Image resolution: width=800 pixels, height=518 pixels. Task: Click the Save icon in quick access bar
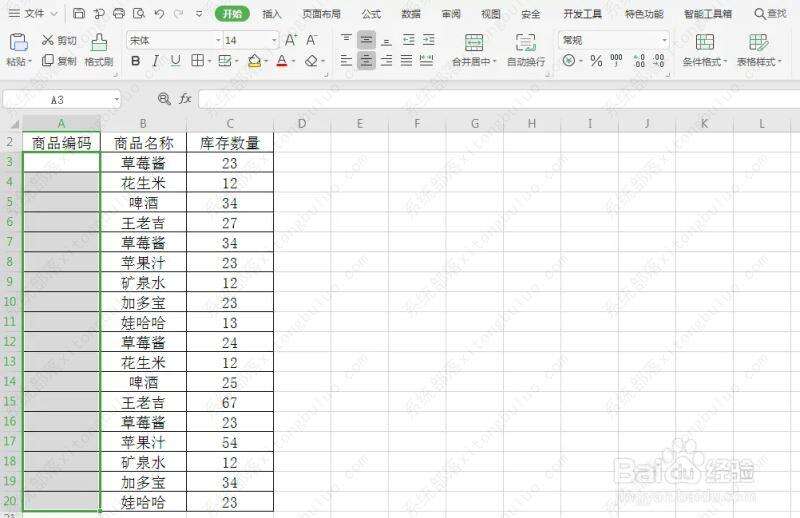point(79,13)
